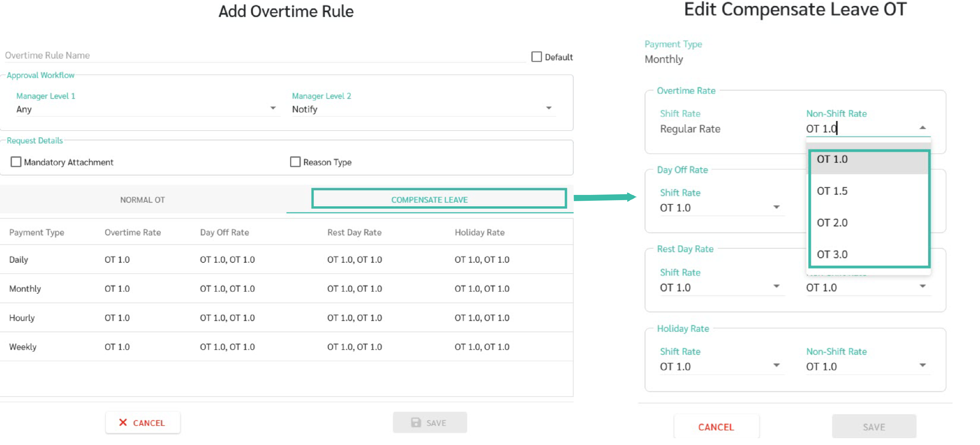
Task: Click the Day Off Rate column header
Action: coord(224,232)
